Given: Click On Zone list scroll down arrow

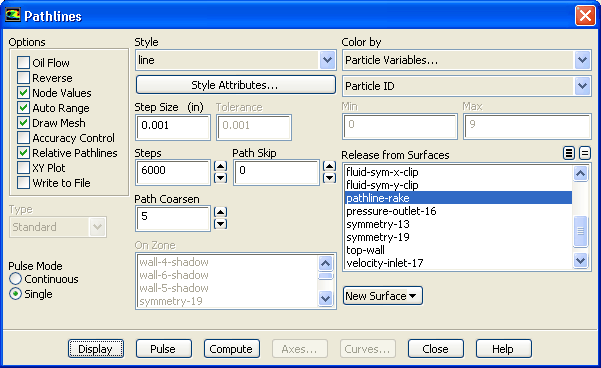Looking at the screenshot, I should pyautogui.click(x=325, y=298).
